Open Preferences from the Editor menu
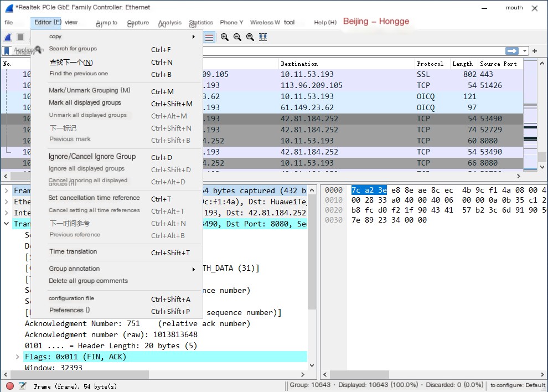The image size is (548, 392). tap(117, 311)
